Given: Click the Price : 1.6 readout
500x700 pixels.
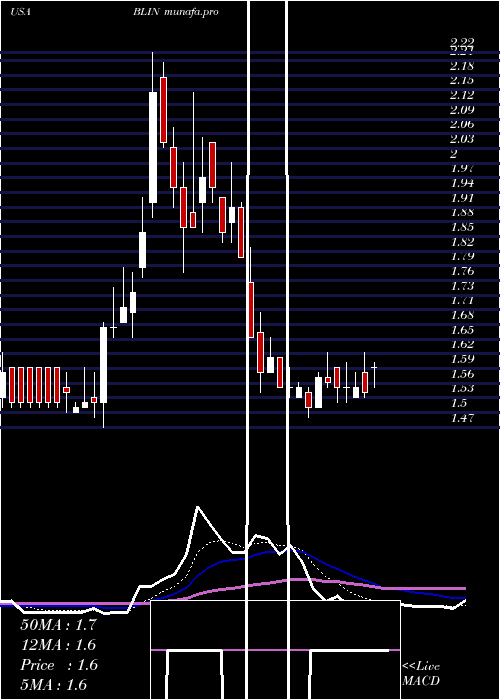Looking at the screenshot, I should (59, 665).
